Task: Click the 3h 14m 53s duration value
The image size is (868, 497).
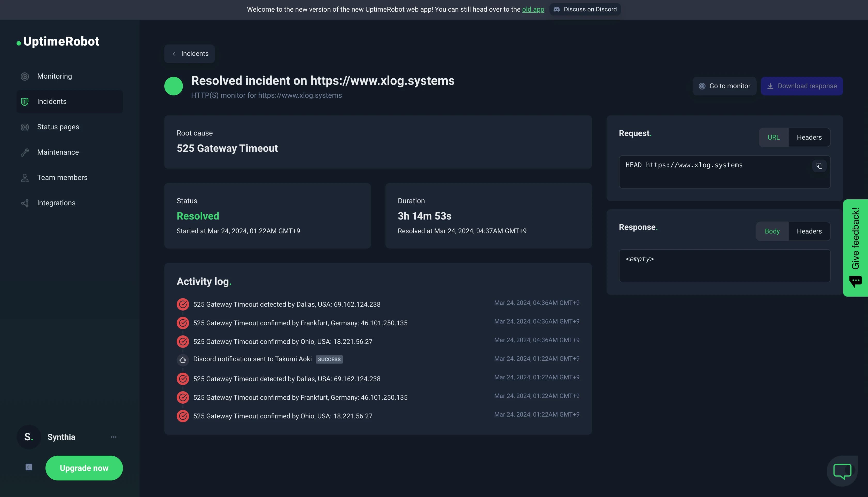Action: click(x=424, y=216)
